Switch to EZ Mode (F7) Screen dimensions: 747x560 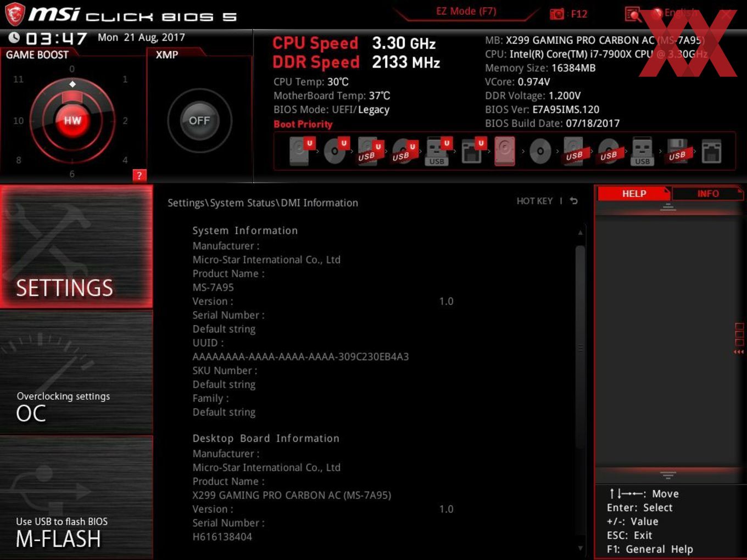point(466,11)
